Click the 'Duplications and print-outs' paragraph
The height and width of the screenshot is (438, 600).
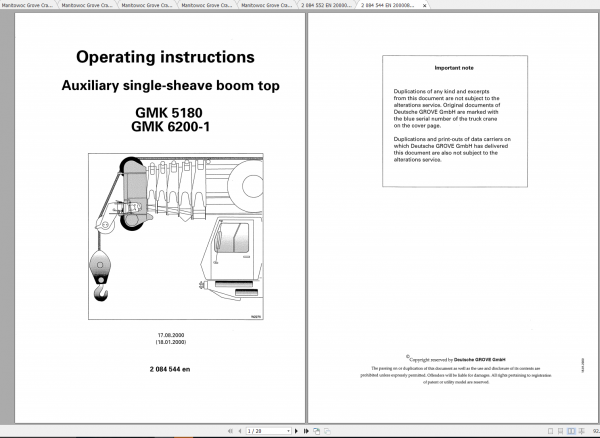(x=452, y=149)
